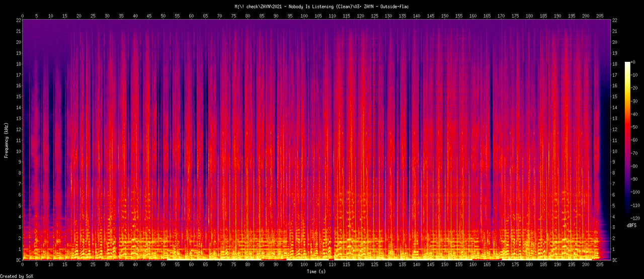Image resolution: width=644 pixels, height=279 pixels.
Task: Click the '-50' dBFS scale value
Action: point(635,127)
